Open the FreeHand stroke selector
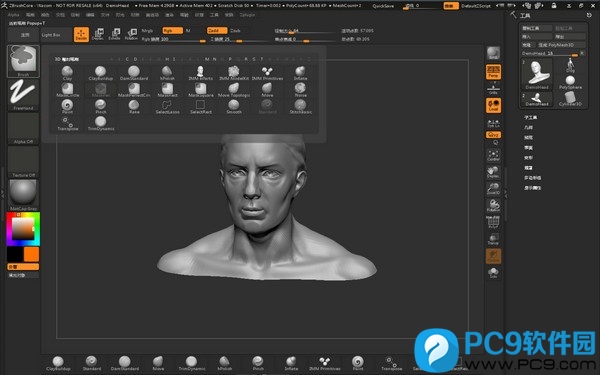The image size is (600, 375). coord(23,95)
